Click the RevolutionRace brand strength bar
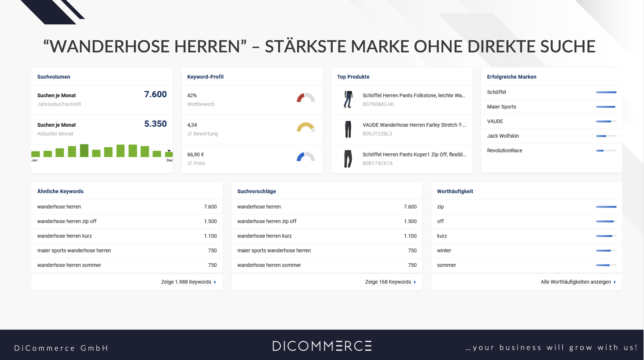Screen dimensions: 644x360 (x=606, y=151)
